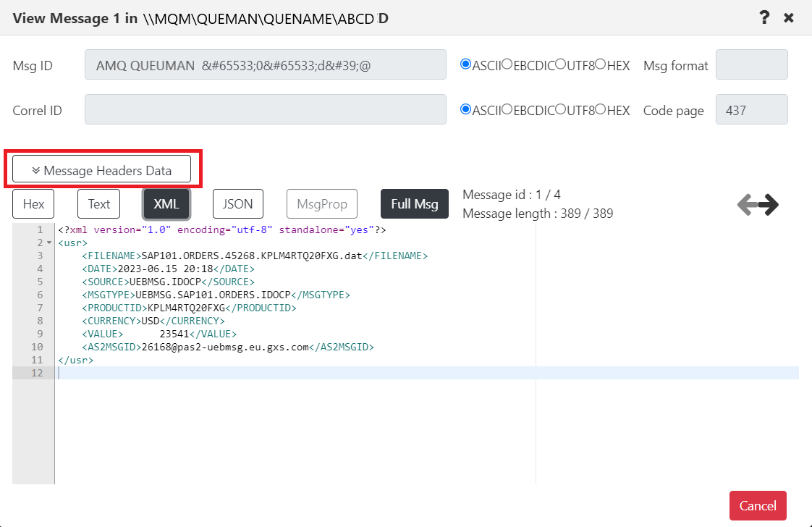
Task: Go to the previous message arrow
Action: [748, 204]
